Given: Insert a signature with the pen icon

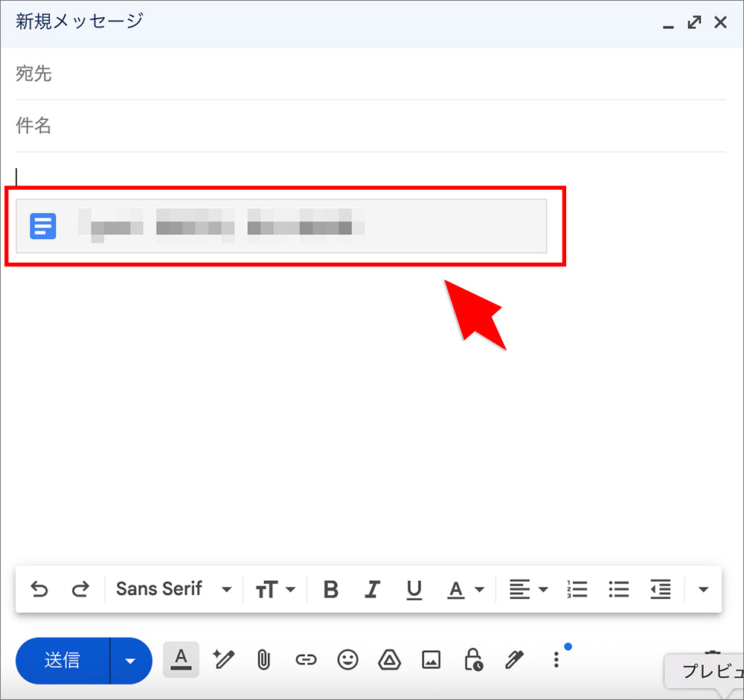Looking at the screenshot, I should pyautogui.click(x=514, y=660).
